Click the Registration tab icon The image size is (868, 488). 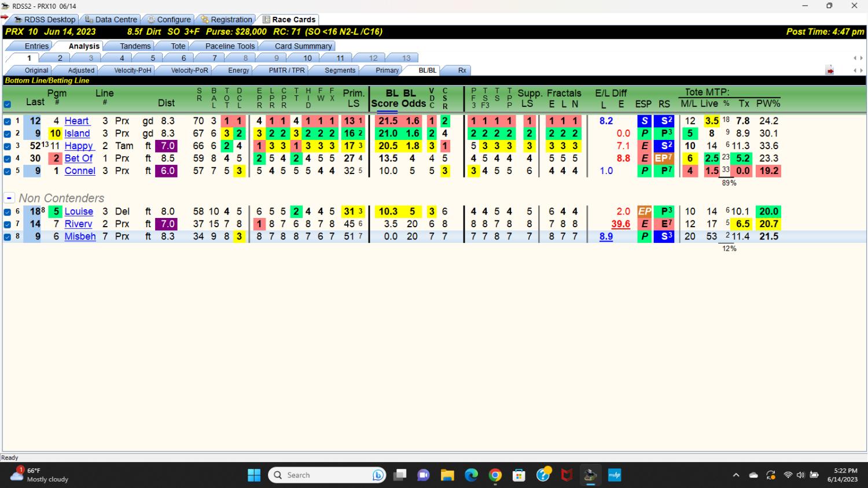205,19
